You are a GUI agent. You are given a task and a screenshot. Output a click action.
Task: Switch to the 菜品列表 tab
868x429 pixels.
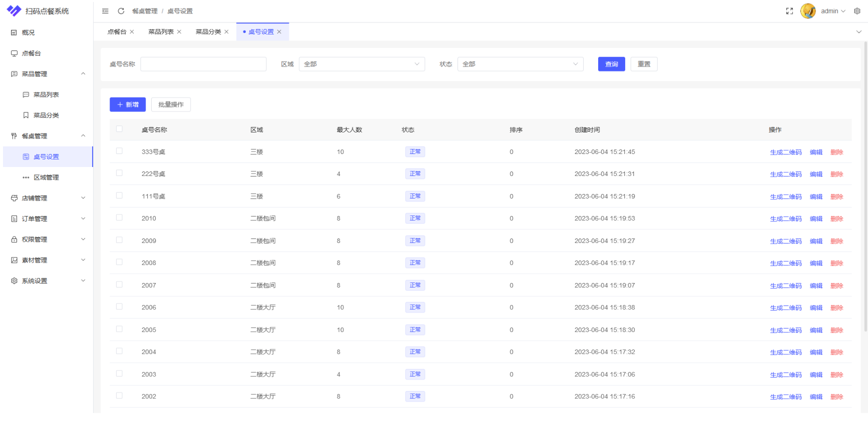(x=161, y=31)
